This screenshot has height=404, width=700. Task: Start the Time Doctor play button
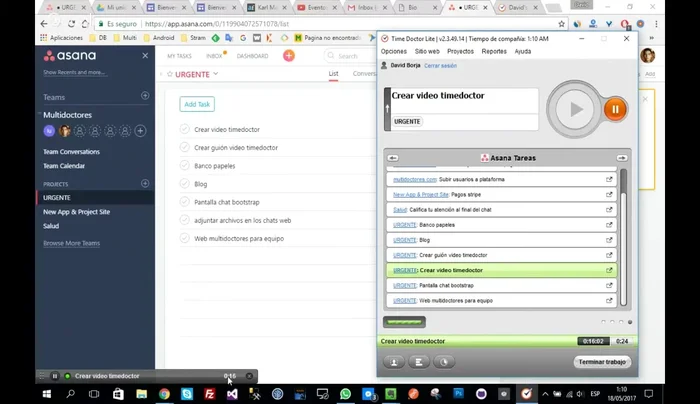tap(574, 109)
